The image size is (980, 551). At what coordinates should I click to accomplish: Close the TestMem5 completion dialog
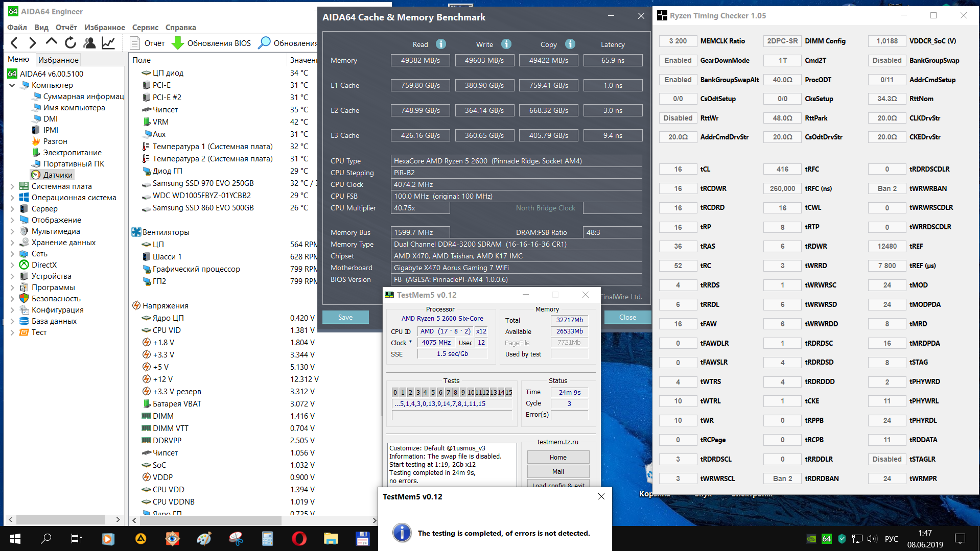[x=601, y=496]
